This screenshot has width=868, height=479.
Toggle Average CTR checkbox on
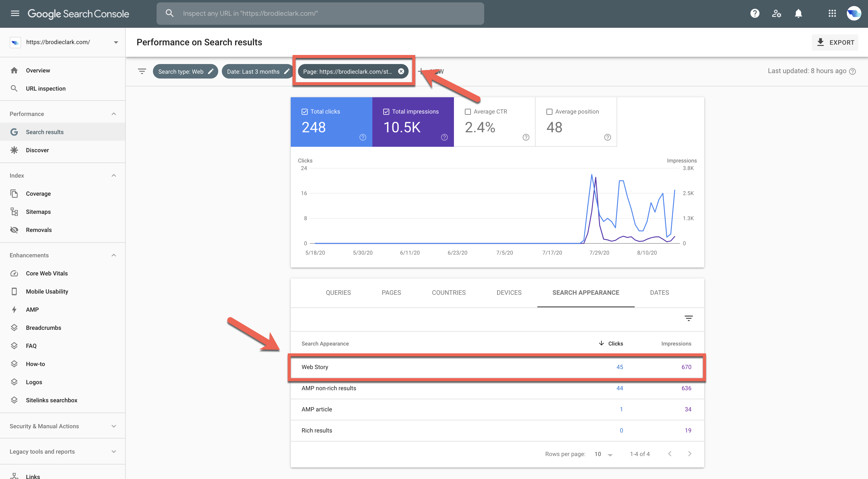(x=467, y=111)
